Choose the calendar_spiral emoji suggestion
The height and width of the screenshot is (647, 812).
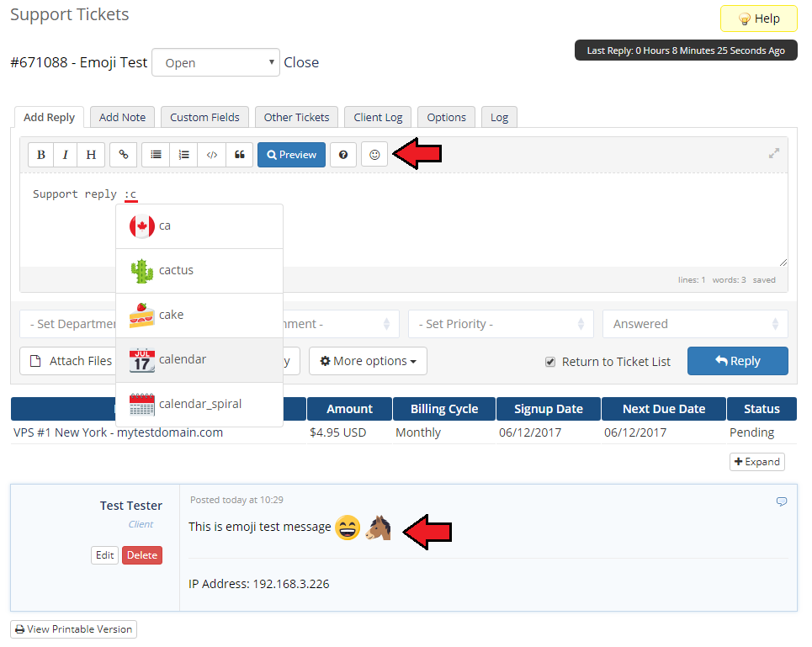(199, 404)
